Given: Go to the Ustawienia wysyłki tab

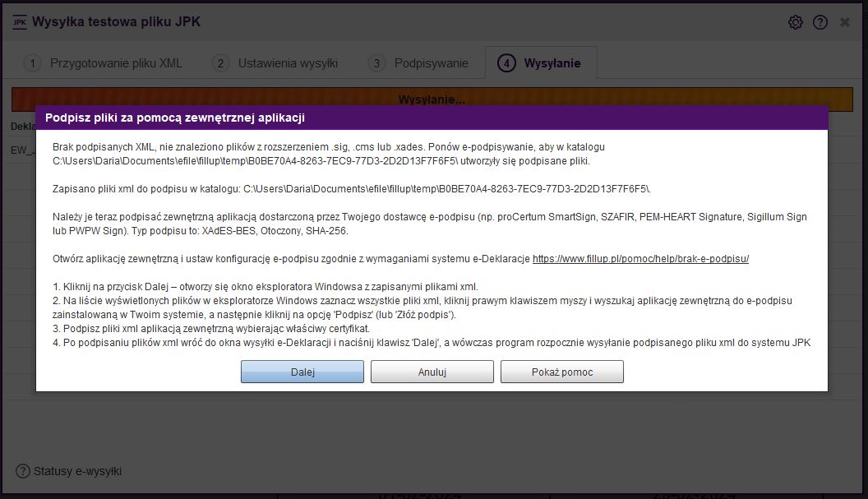Looking at the screenshot, I should (288, 63).
